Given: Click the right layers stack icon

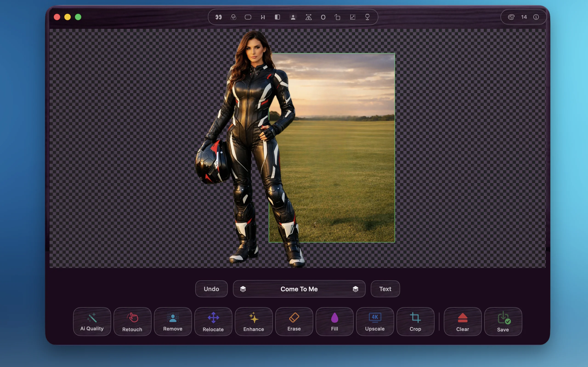Looking at the screenshot, I should pos(356,289).
